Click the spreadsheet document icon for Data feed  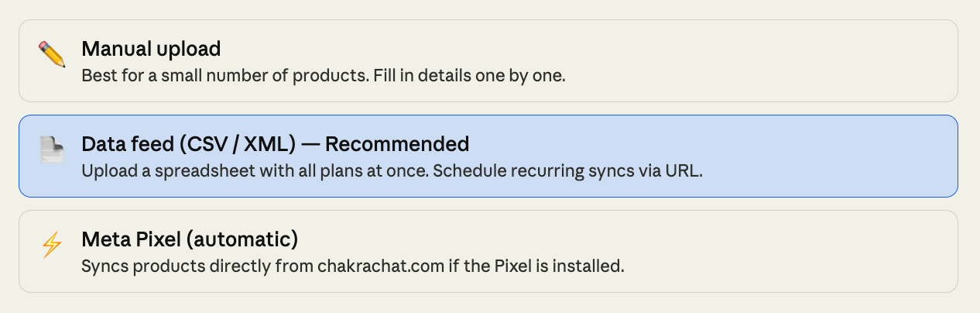[52, 150]
